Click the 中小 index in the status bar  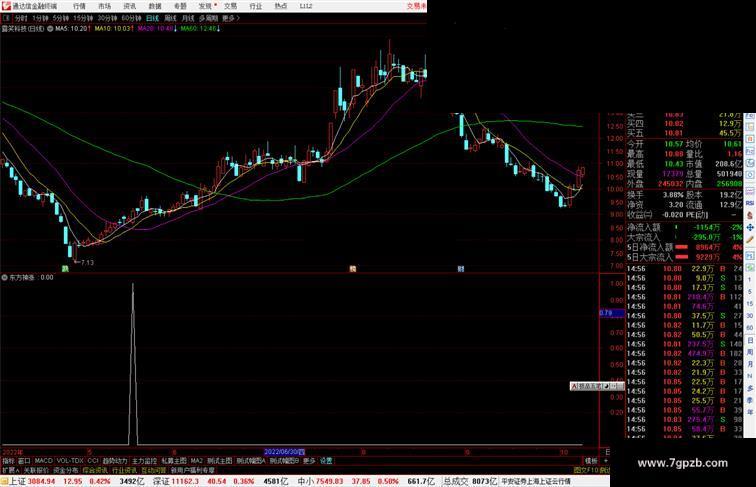[x=305, y=481]
